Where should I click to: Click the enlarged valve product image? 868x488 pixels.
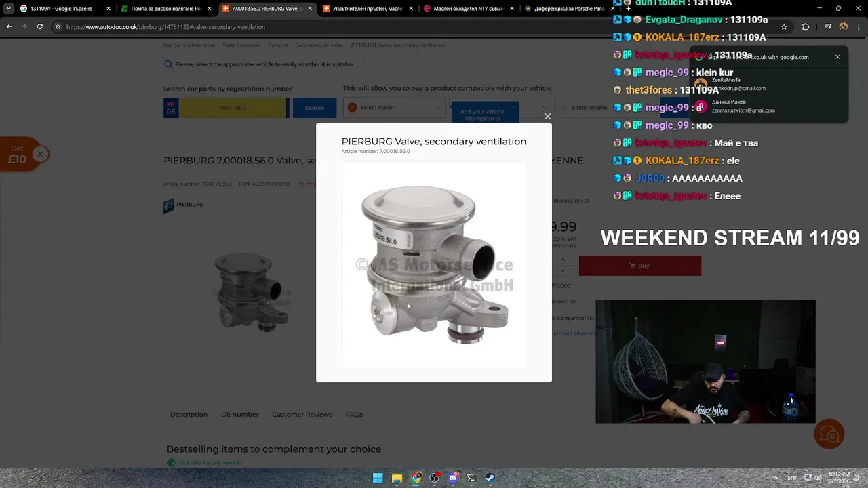[434, 264]
